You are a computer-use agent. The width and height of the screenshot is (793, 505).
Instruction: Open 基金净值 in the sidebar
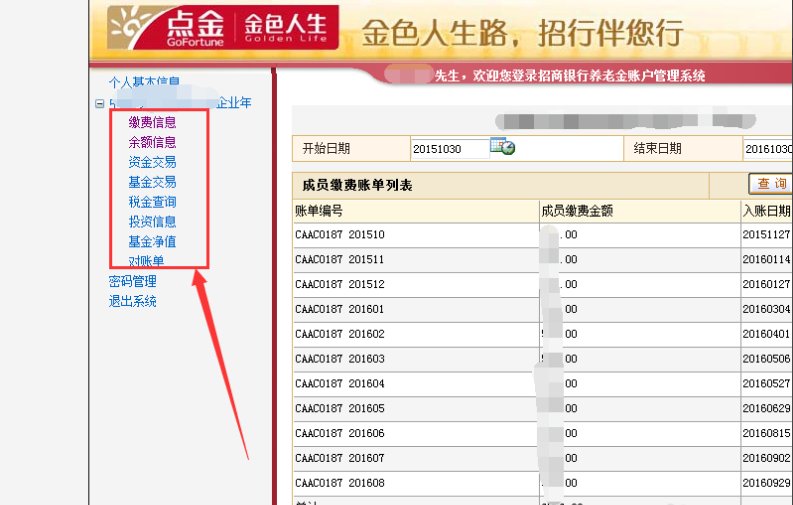(x=152, y=241)
